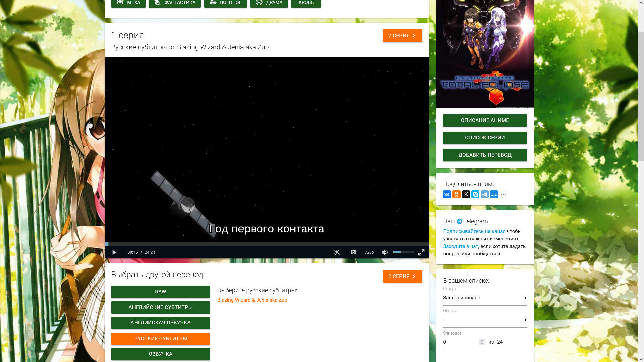
Task: Share via Skype icon
Action: pos(475,194)
